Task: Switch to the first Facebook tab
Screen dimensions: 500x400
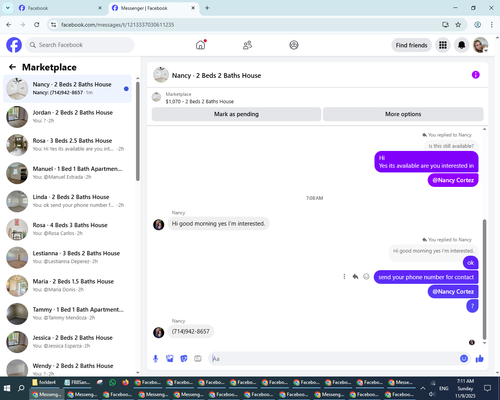Action: click(60, 8)
